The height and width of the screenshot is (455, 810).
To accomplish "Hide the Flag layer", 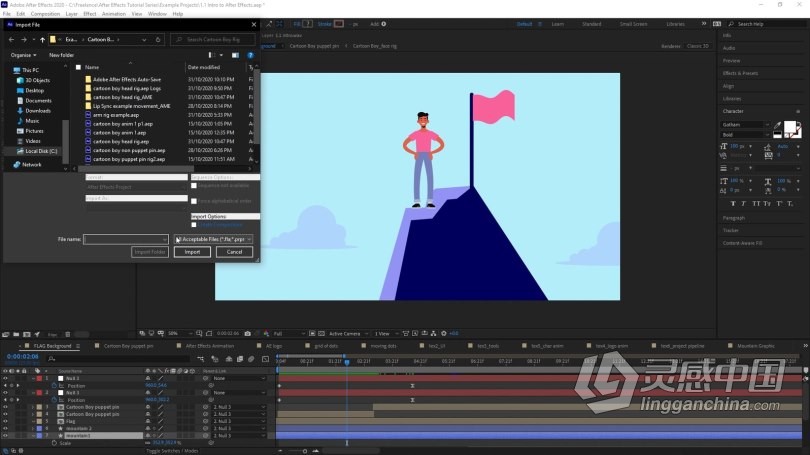I will (x=5, y=421).
